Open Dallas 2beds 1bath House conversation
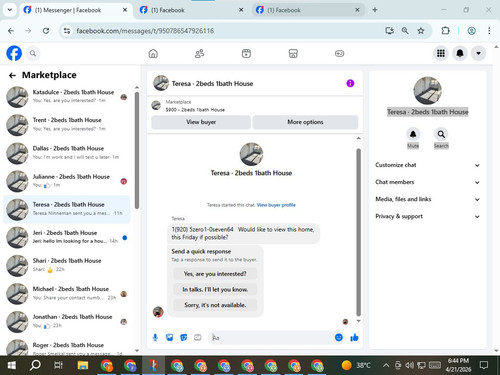This screenshot has width=500, height=375. tap(67, 153)
